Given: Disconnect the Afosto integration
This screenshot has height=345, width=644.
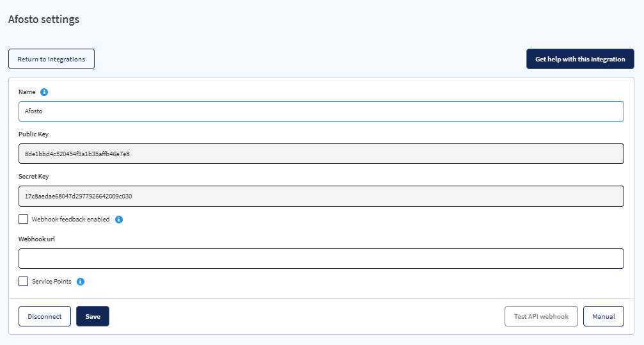Looking at the screenshot, I should tap(45, 316).
